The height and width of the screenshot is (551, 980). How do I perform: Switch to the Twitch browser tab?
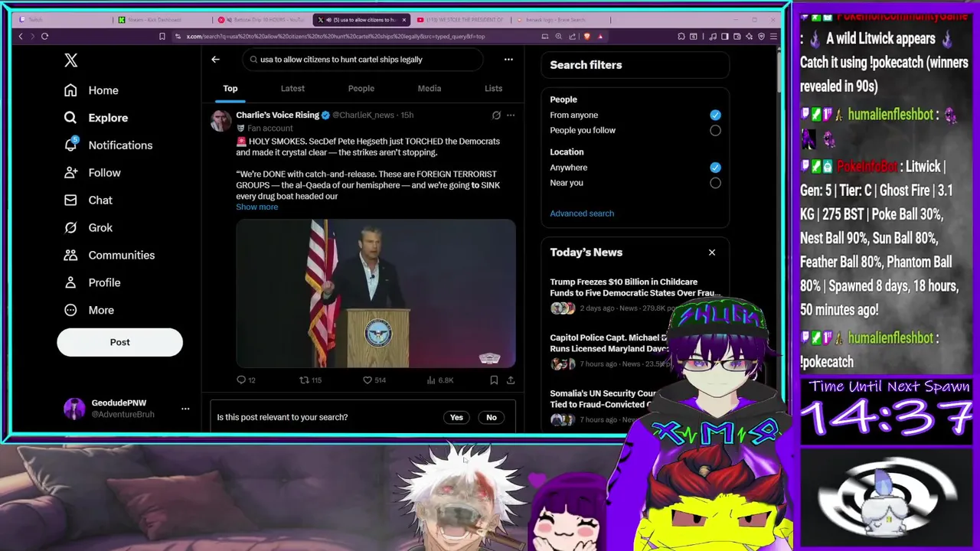66,20
